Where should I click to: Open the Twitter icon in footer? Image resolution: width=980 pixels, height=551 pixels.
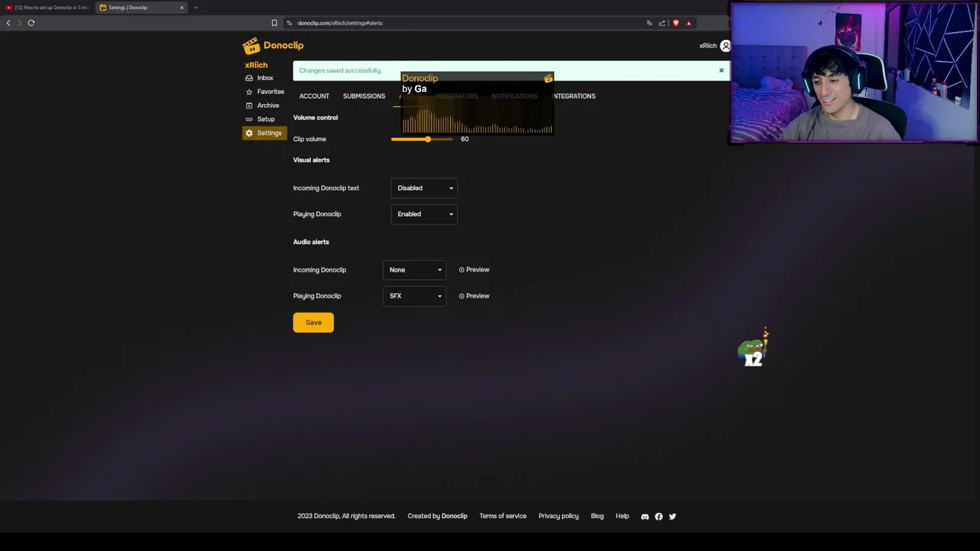click(x=672, y=517)
